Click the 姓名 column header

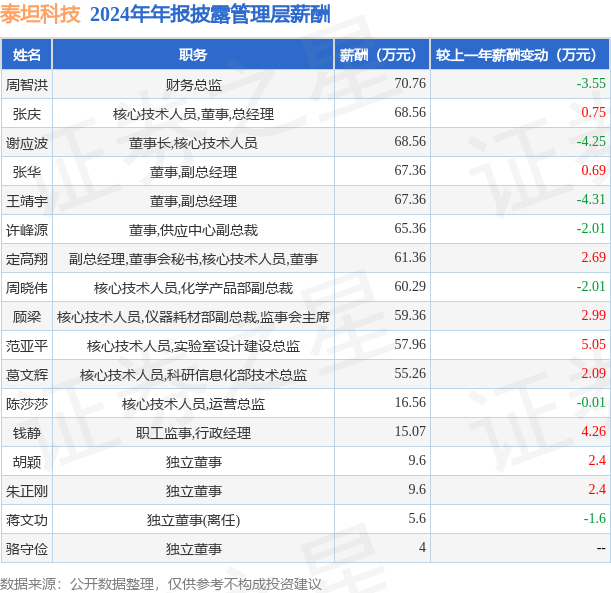click(x=26, y=55)
